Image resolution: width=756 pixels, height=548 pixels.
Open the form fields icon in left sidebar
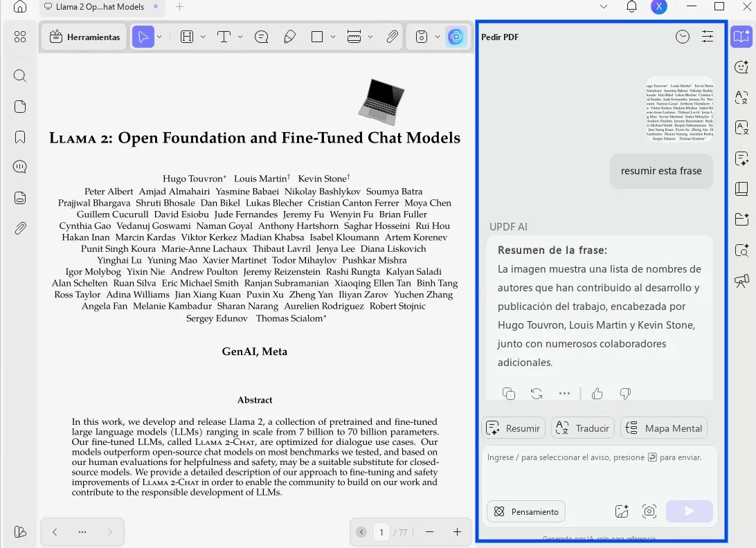(x=20, y=198)
